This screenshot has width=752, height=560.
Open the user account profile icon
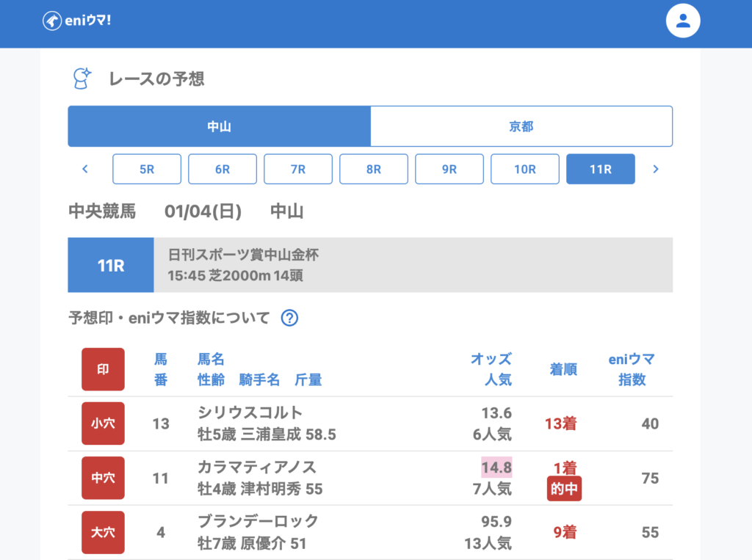683,21
